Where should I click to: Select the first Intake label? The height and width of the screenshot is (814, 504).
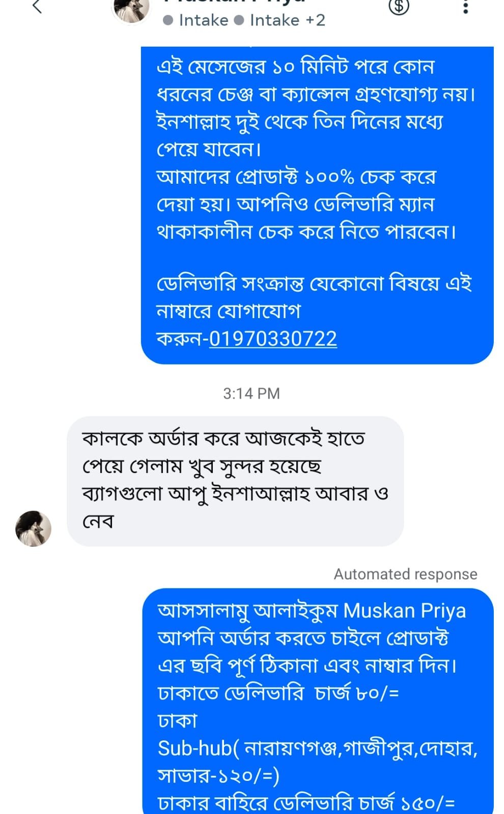(203, 20)
